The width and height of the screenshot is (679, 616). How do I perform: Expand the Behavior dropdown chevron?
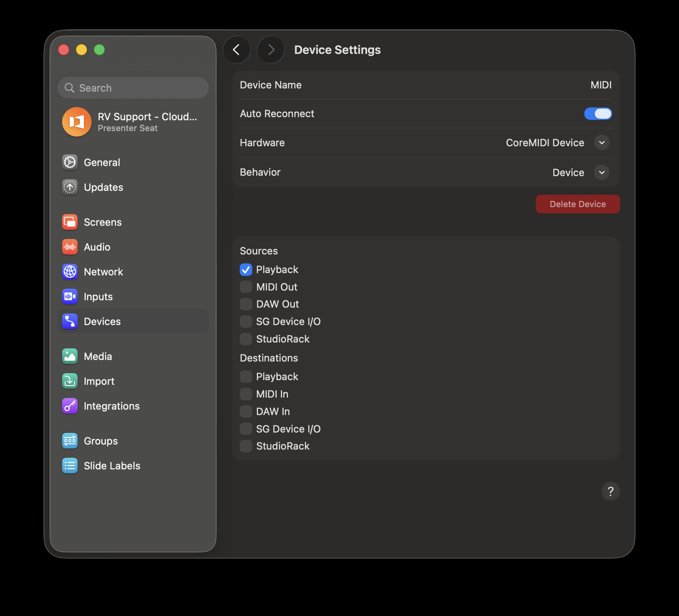click(602, 172)
